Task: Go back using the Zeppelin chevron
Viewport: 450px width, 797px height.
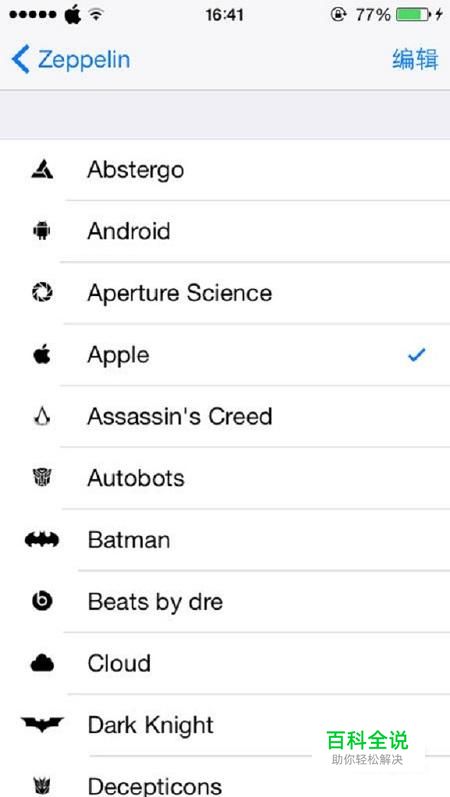Action: pos(71,59)
